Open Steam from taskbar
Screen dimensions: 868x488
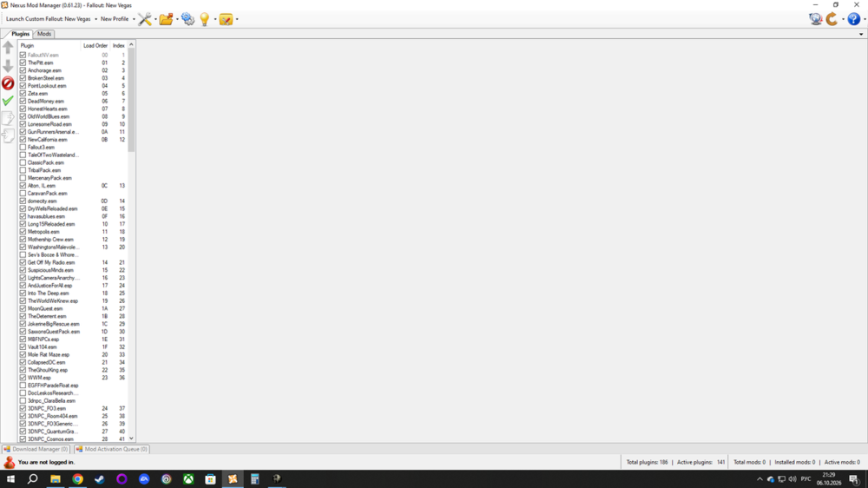(x=100, y=479)
